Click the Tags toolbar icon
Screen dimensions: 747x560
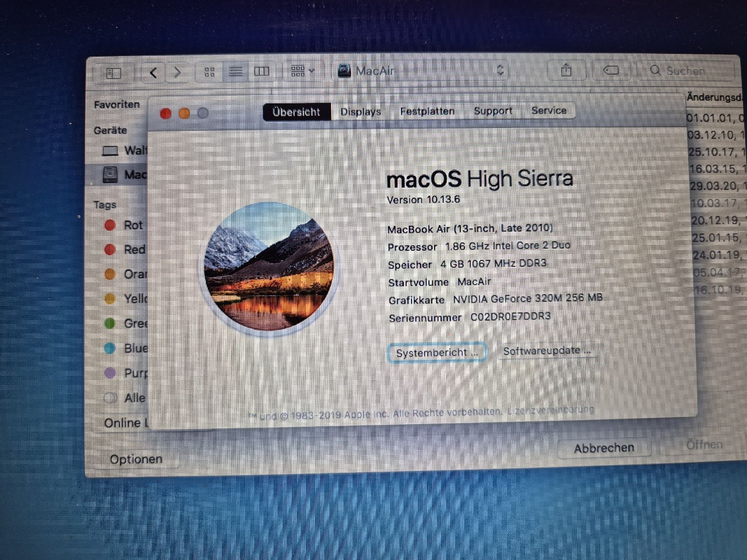pyautogui.click(x=611, y=70)
